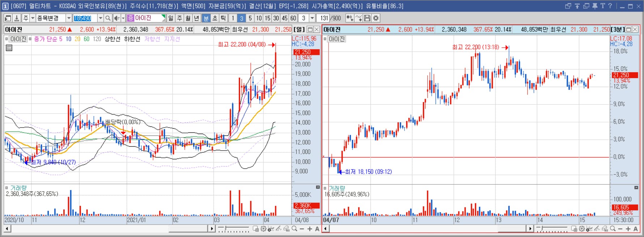Zoom in with plus icon under left chart
The width and height of the screenshot is (644, 237).
pos(310,229)
